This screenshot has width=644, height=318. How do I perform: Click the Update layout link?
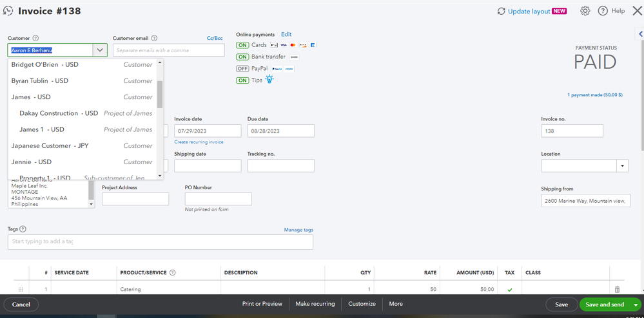pos(529,12)
